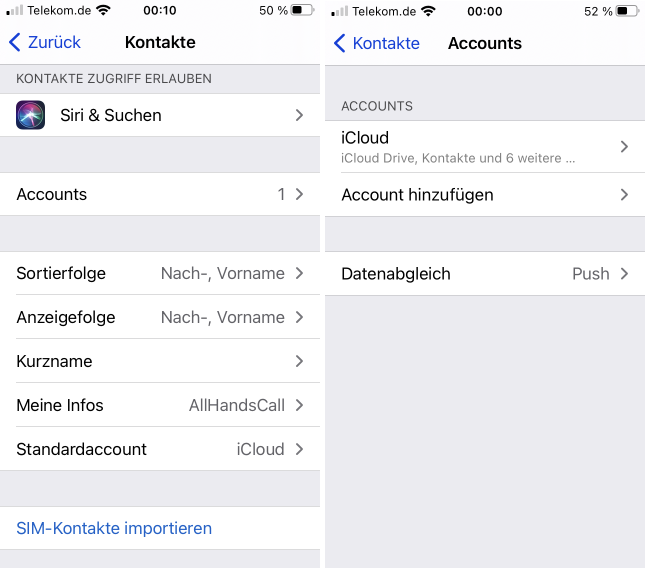Viewport: 646px width, 568px height.
Task: Tap the left screen cellular signal bars
Action: click(14, 10)
